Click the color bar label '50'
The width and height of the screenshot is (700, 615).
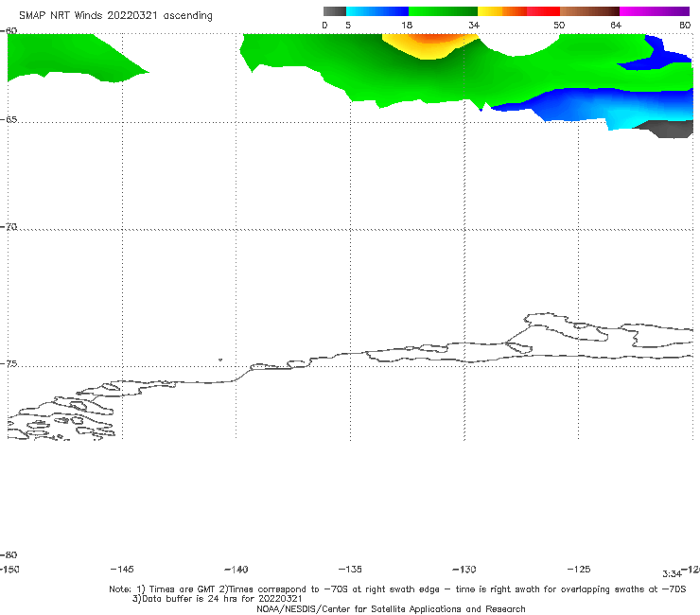pyautogui.click(x=559, y=25)
